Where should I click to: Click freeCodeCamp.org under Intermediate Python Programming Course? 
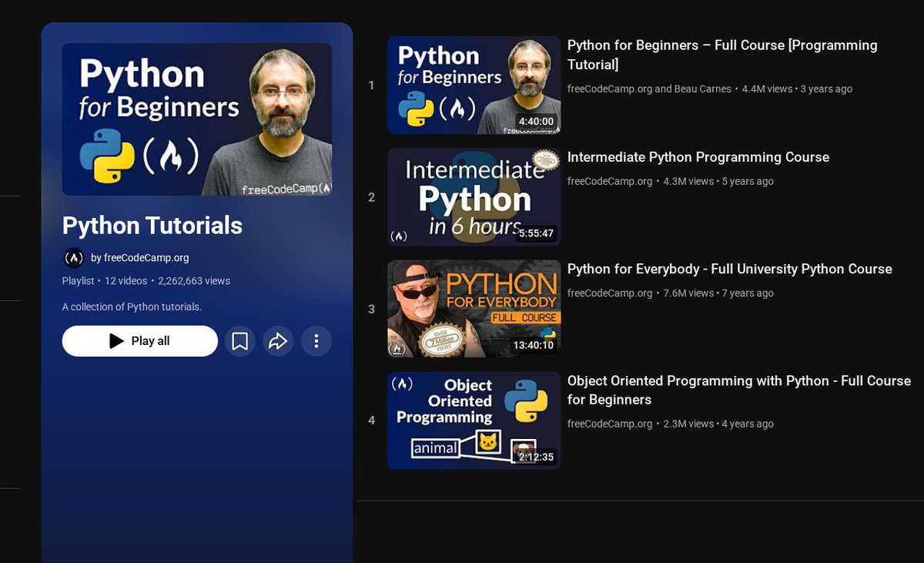pos(610,181)
